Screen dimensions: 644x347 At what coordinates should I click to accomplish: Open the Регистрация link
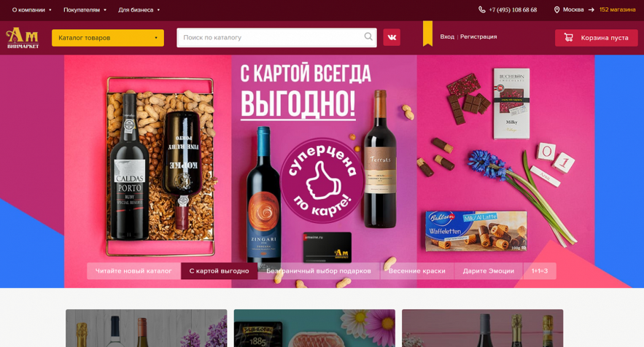click(x=478, y=36)
